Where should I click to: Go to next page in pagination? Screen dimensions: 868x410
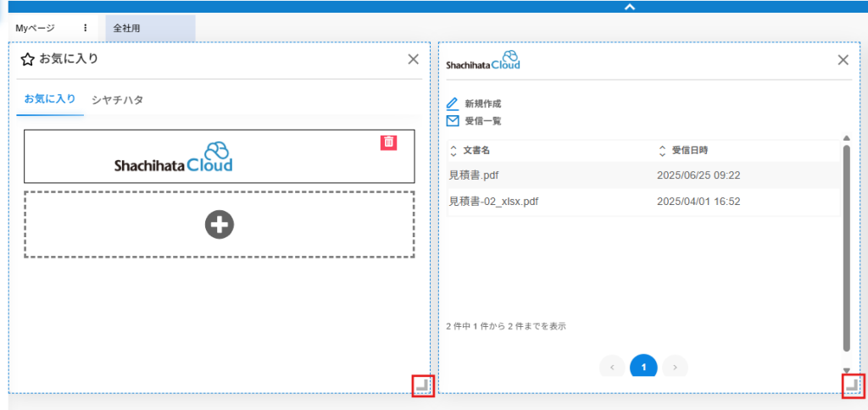coord(675,367)
